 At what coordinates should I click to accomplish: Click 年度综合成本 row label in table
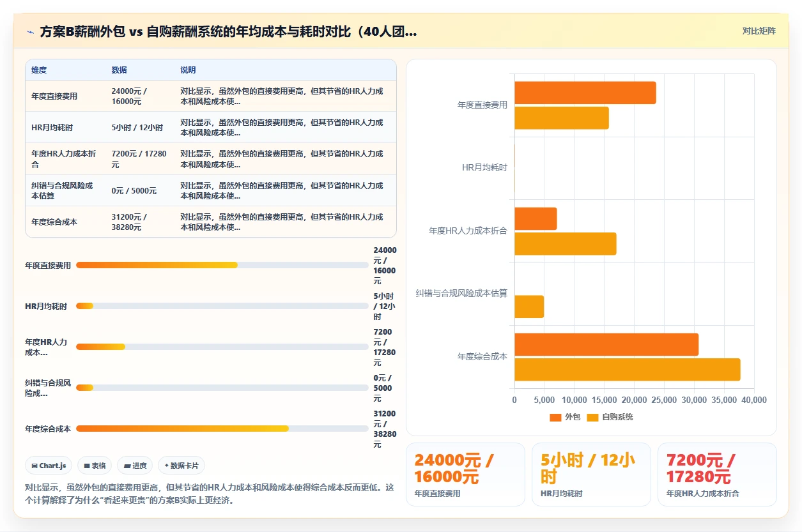point(54,222)
